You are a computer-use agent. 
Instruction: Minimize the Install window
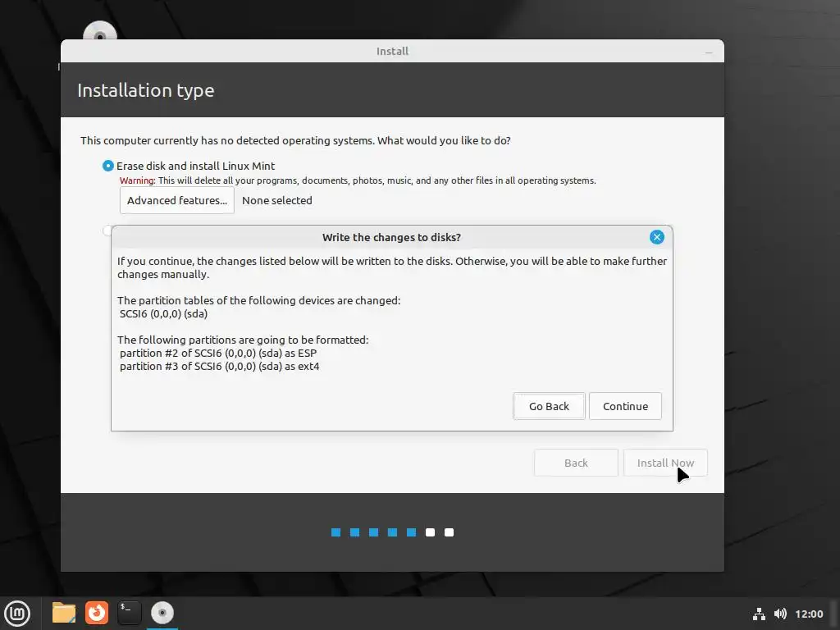(x=709, y=52)
